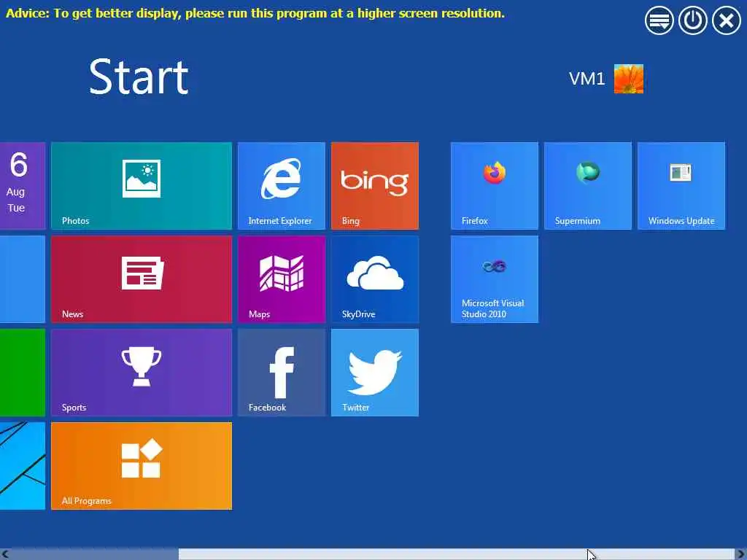Open the Windows Update tile
Viewport: 747px width, 560px height.
(x=681, y=186)
